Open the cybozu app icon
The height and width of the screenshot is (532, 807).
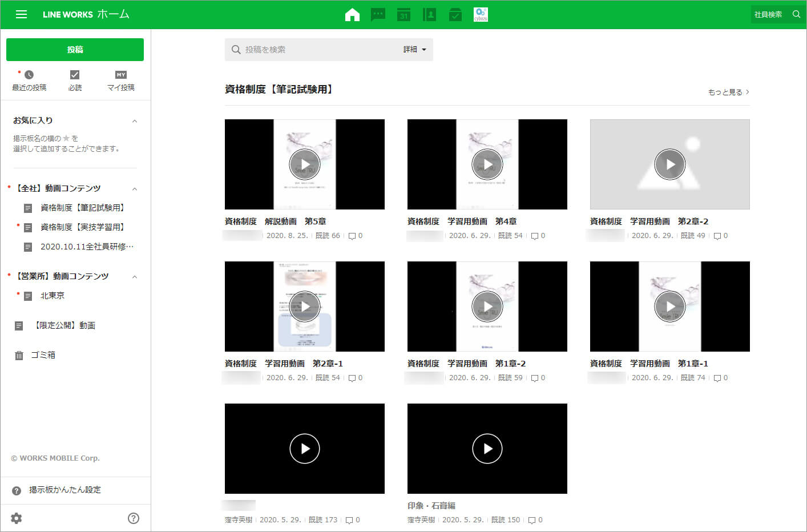pyautogui.click(x=481, y=15)
